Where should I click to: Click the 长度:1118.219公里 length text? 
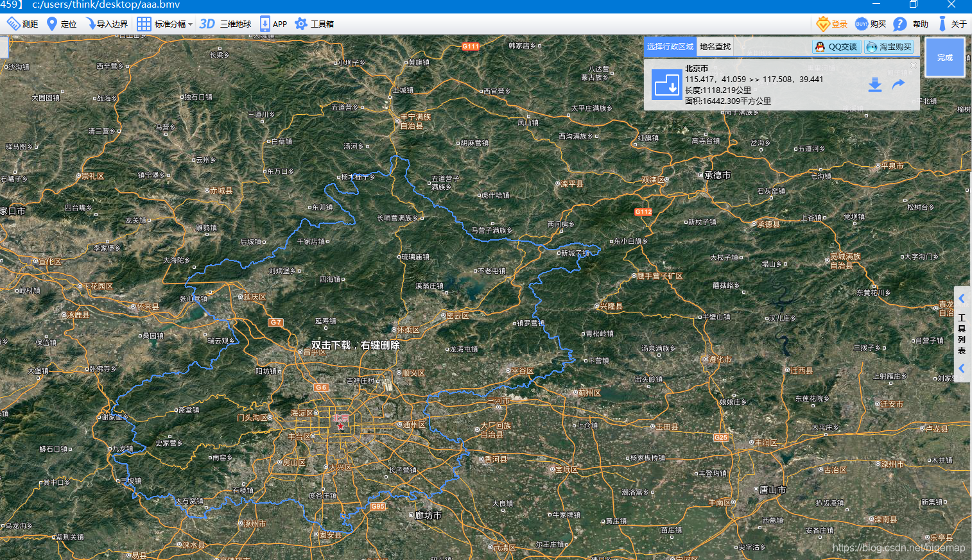pyautogui.click(x=718, y=90)
